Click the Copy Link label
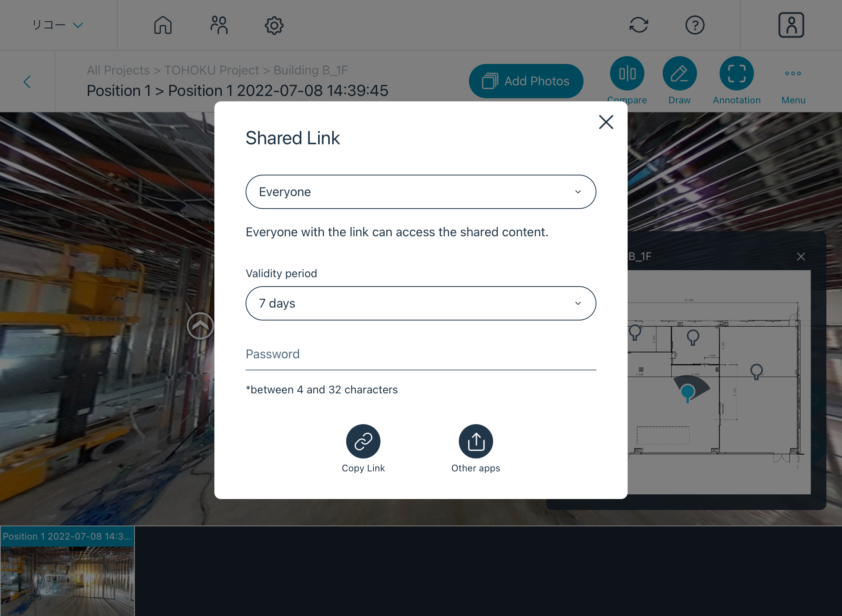Screen dimensions: 842x616 pyautogui.click(x=363, y=468)
